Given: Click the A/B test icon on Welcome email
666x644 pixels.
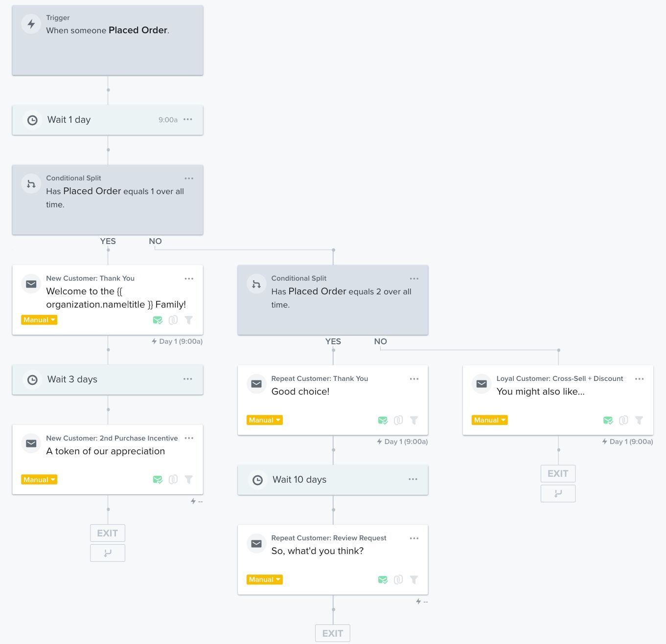Looking at the screenshot, I should click(x=173, y=320).
